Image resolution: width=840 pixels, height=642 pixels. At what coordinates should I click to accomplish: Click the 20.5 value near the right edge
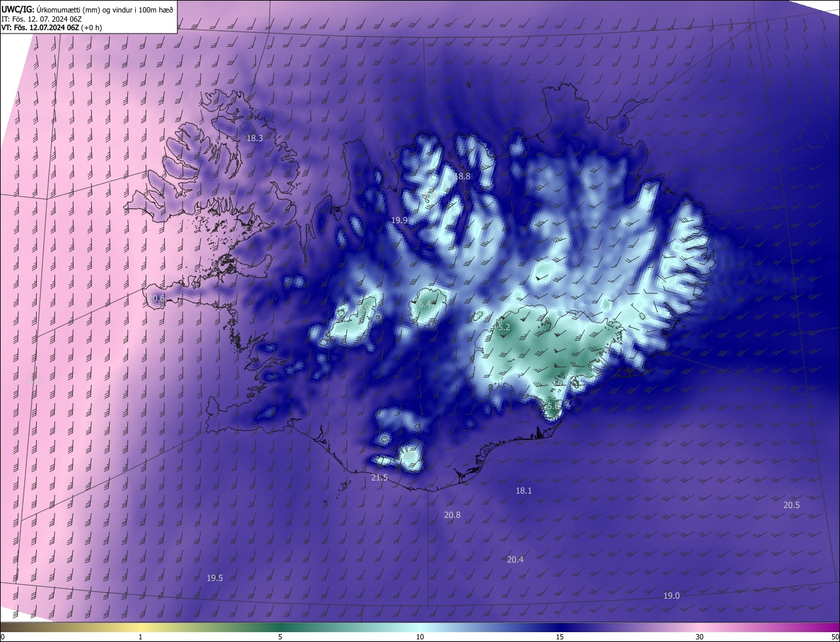(x=791, y=505)
